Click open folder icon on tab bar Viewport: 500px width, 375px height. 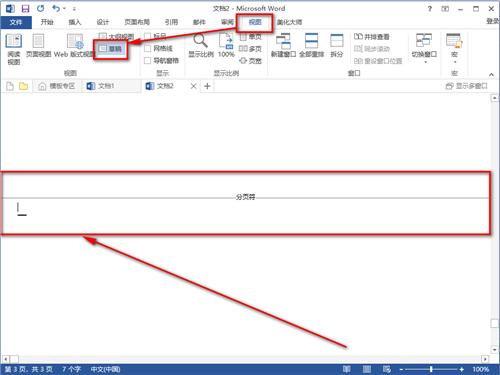click(x=23, y=86)
